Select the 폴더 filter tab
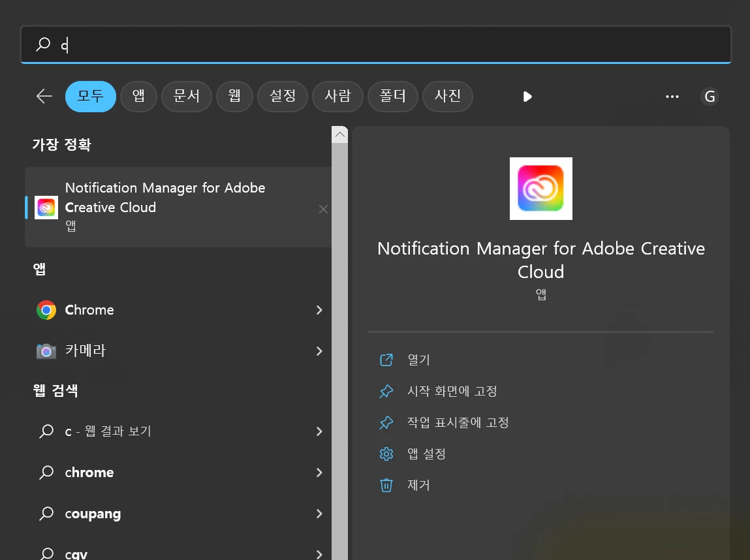Image resolution: width=750 pixels, height=560 pixels. (393, 96)
